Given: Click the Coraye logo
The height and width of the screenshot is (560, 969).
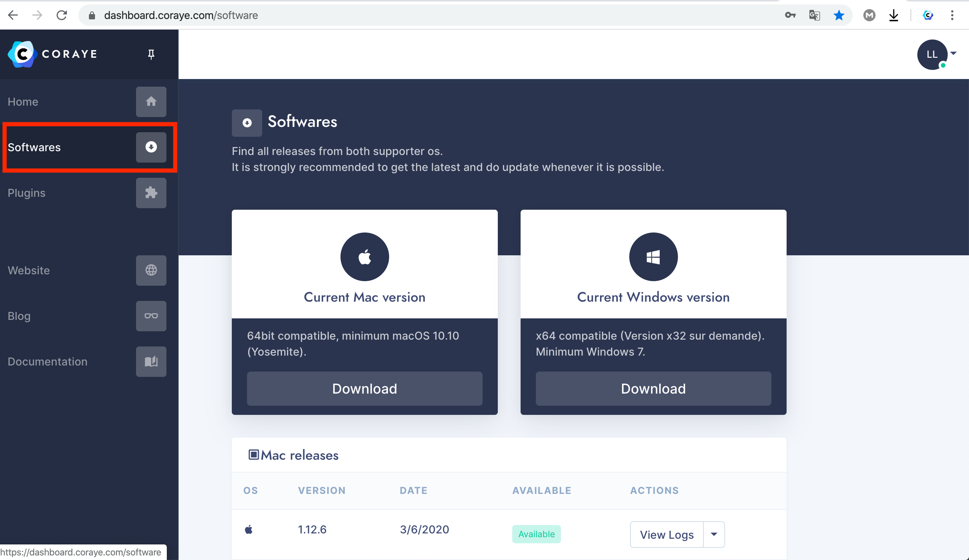Looking at the screenshot, I should point(53,54).
